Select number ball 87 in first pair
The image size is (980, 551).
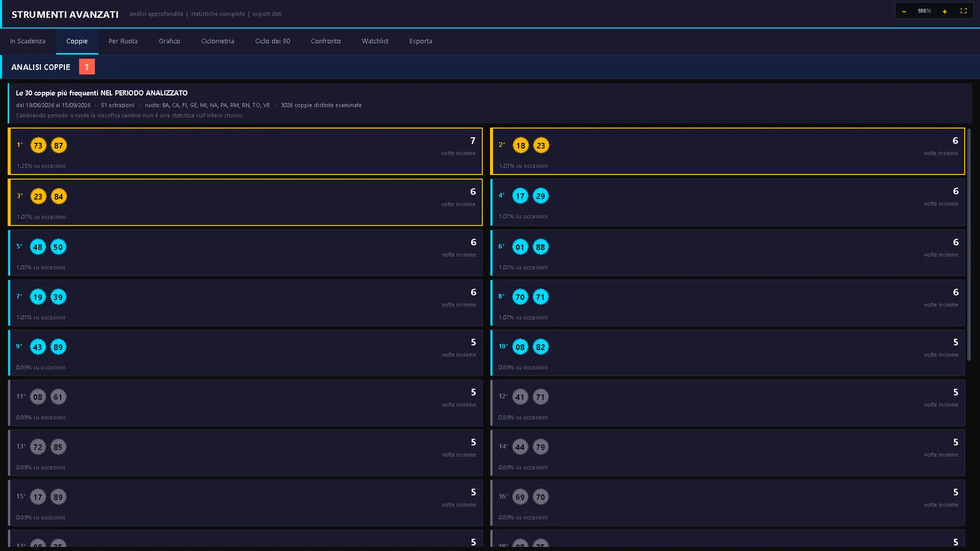point(58,146)
